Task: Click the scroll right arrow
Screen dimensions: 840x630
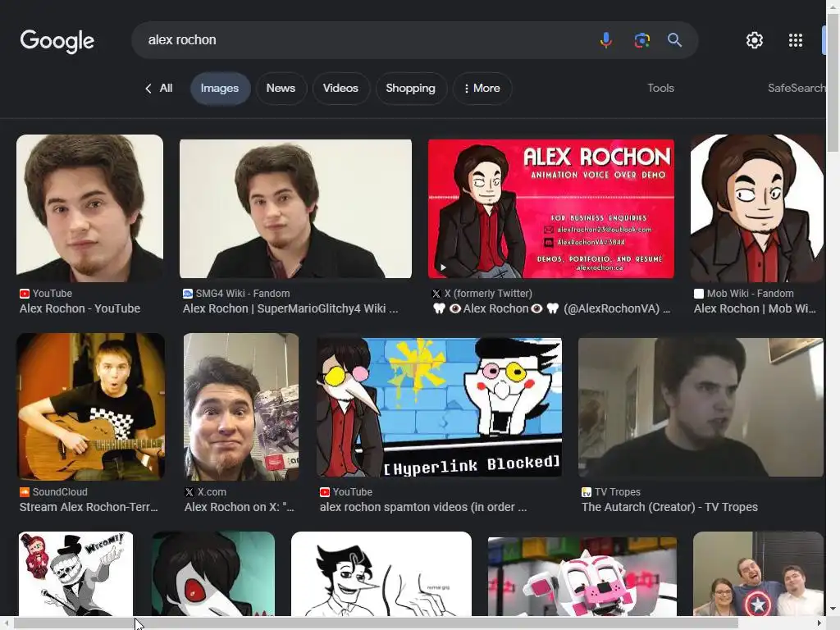Action: click(819, 623)
